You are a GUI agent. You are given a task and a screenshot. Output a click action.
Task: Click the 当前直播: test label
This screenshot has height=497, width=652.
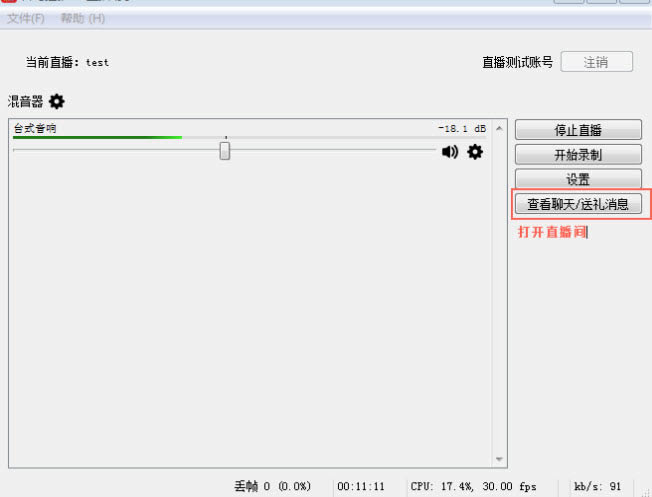(67, 62)
